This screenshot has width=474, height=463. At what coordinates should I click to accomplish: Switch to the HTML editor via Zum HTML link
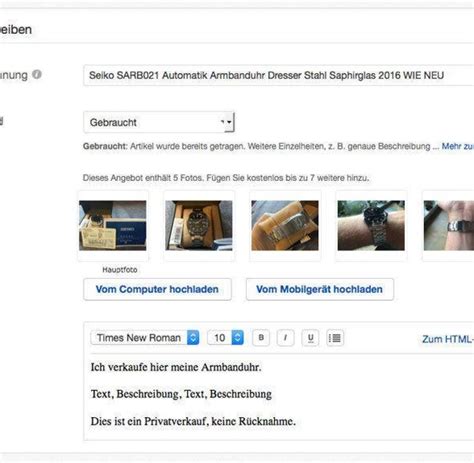pyautogui.click(x=448, y=339)
